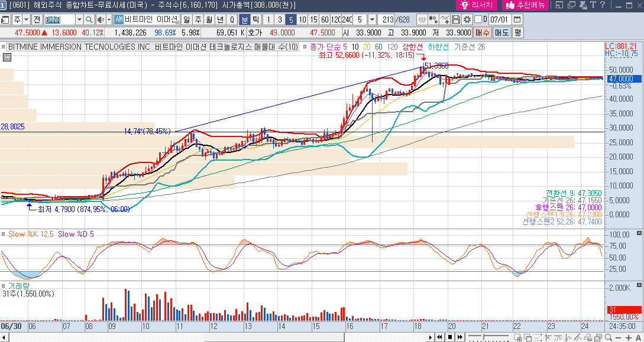Switch to tick '틱' chart mode
Viewport: 644px width, 342px height.
(x=255, y=19)
